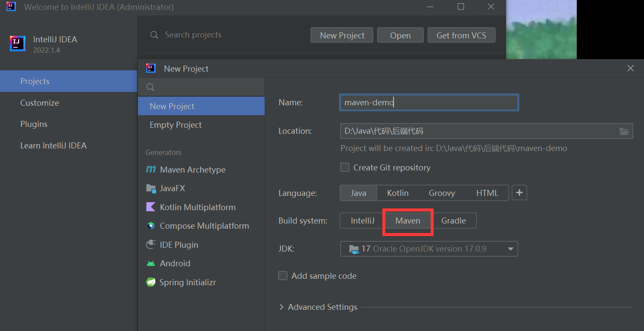Click the generator search field in dialog

(x=201, y=87)
